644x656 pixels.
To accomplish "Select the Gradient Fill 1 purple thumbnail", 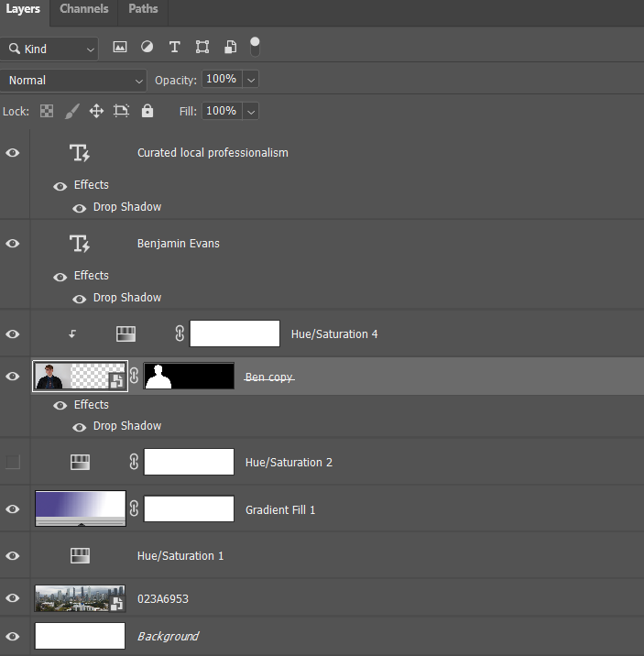I will pyautogui.click(x=80, y=508).
